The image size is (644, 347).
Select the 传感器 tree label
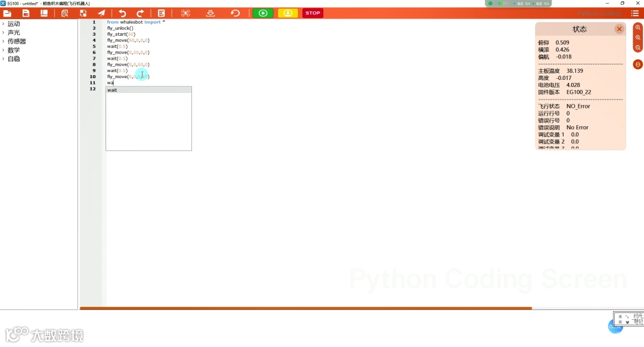tap(17, 41)
